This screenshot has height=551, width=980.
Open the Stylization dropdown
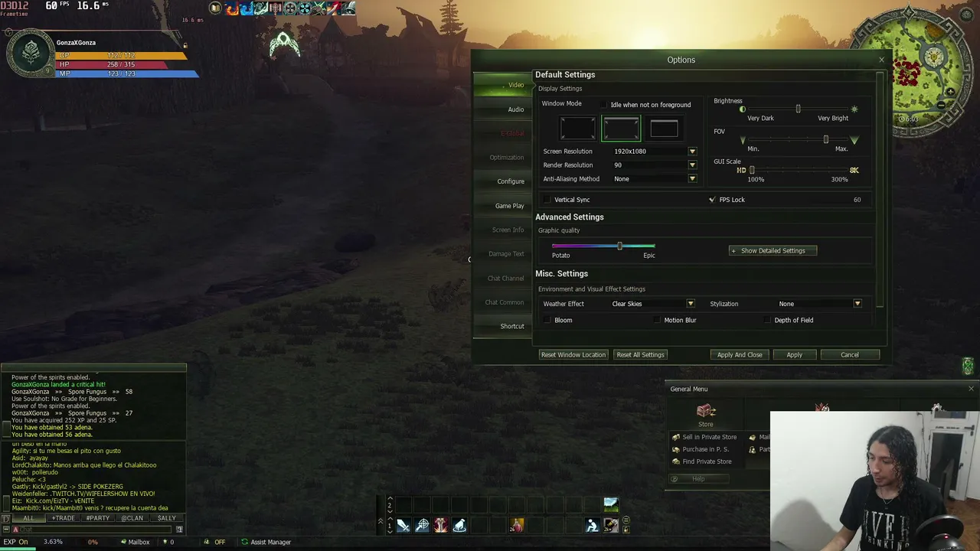click(x=857, y=304)
